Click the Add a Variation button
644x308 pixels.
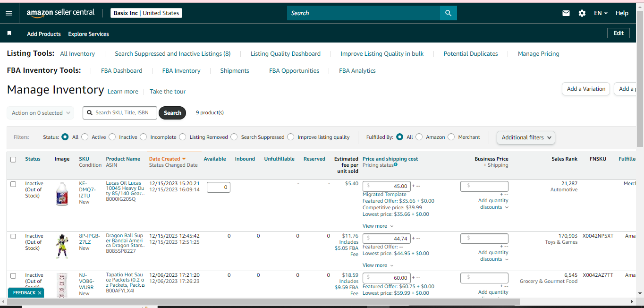586,89
